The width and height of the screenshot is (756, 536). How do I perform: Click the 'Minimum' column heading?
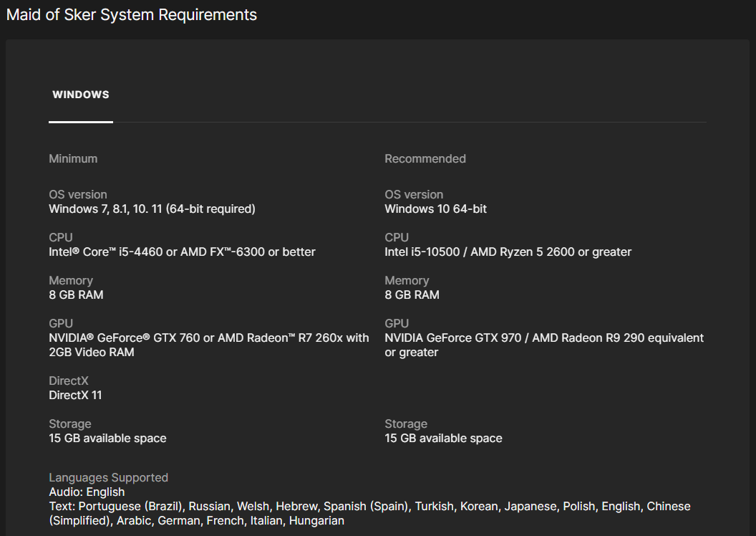(73, 159)
